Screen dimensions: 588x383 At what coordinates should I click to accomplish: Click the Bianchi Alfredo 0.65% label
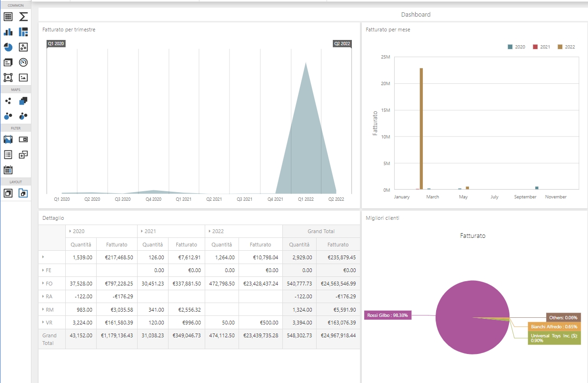554,326
